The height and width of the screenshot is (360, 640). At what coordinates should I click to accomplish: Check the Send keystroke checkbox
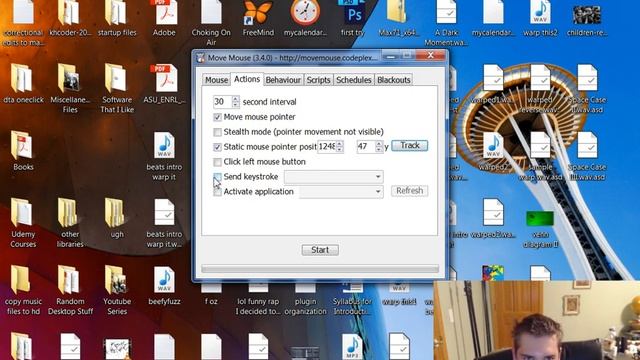click(218, 177)
